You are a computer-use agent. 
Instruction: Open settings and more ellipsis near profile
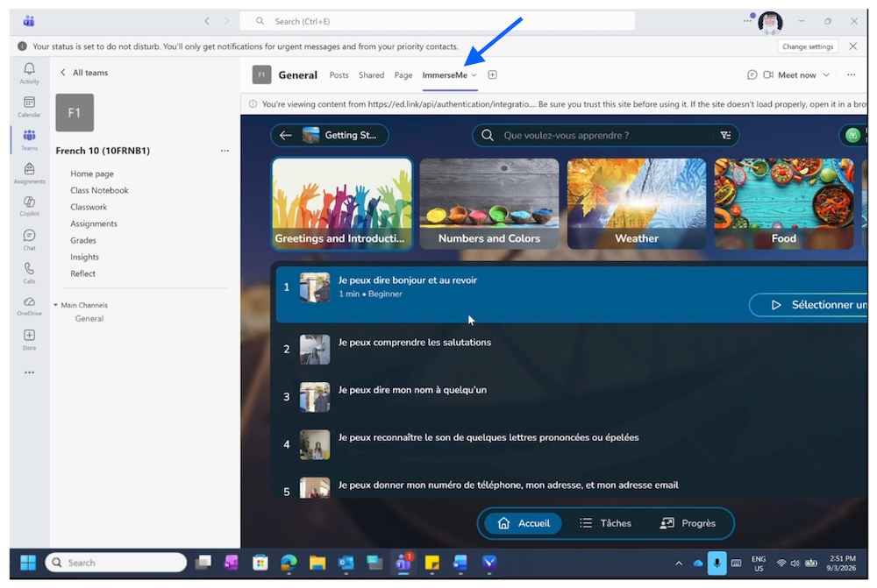click(x=747, y=21)
